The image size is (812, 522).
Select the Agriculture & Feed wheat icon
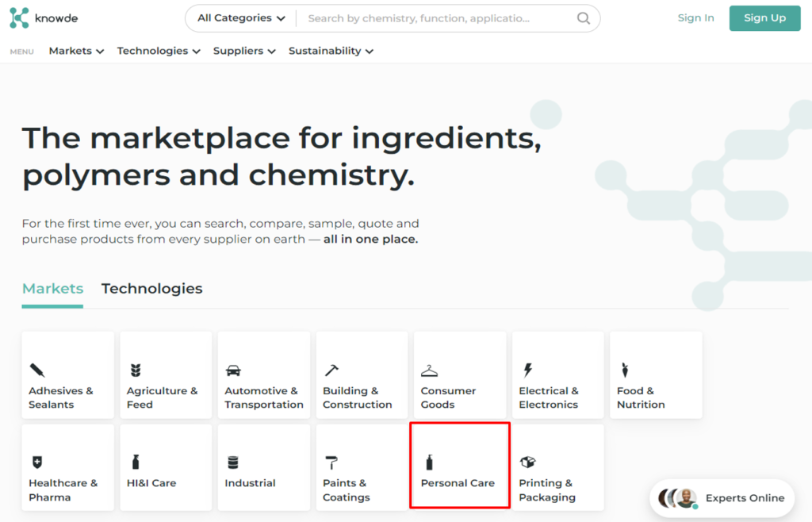point(135,370)
